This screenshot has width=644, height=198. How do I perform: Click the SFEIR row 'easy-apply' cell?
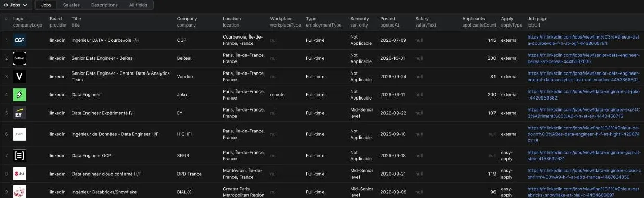507,155
